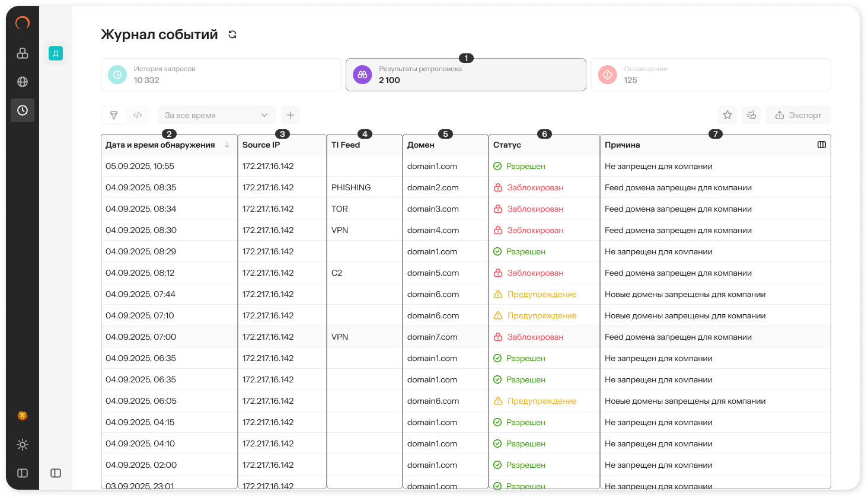
Task: Open the globe section in the sidebar
Action: pos(23,82)
